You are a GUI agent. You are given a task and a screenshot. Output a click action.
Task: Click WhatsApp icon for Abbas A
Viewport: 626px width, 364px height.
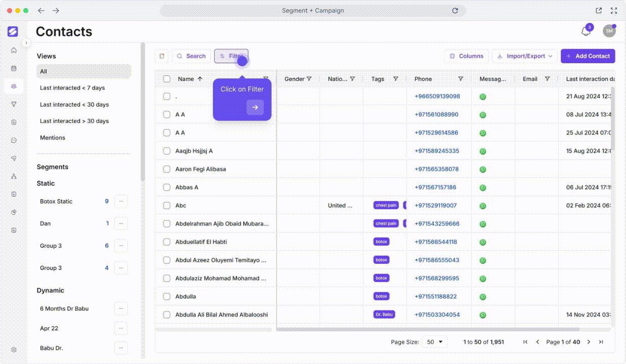coord(483,188)
